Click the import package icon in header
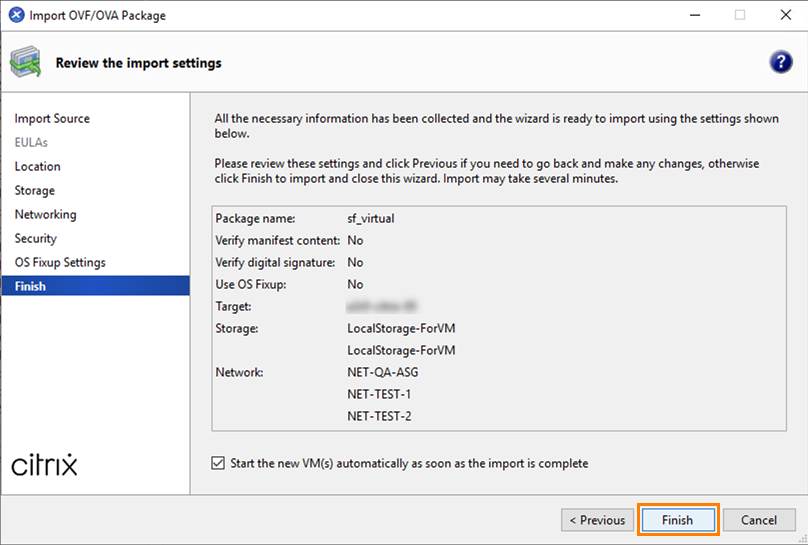808x545 pixels. tap(26, 63)
